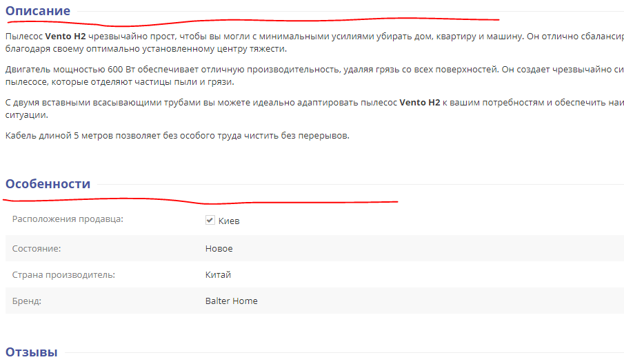Click the second bold Vento H2 mention
Screen dimensions: 624x364
pos(420,102)
